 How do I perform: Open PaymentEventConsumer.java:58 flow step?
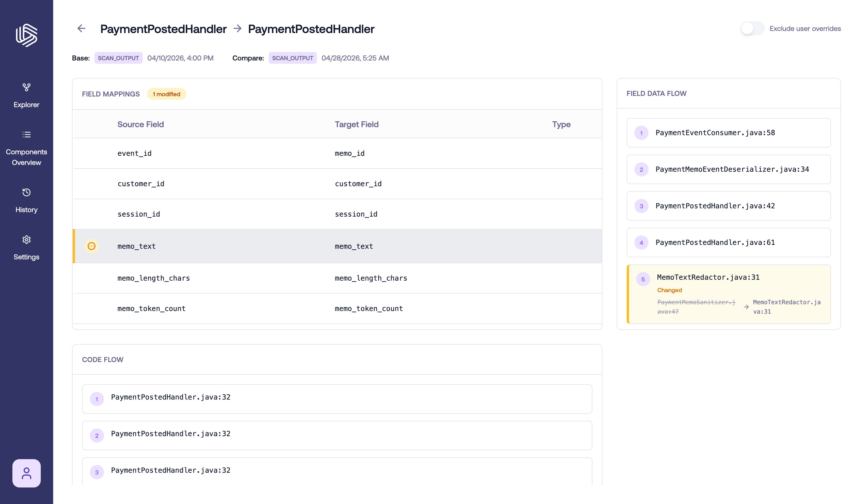pyautogui.click(x=729, y=133)
